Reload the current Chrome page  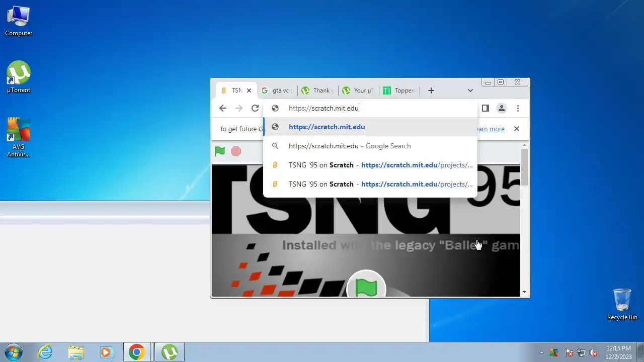pyautogui.click(x=255, y=108)
